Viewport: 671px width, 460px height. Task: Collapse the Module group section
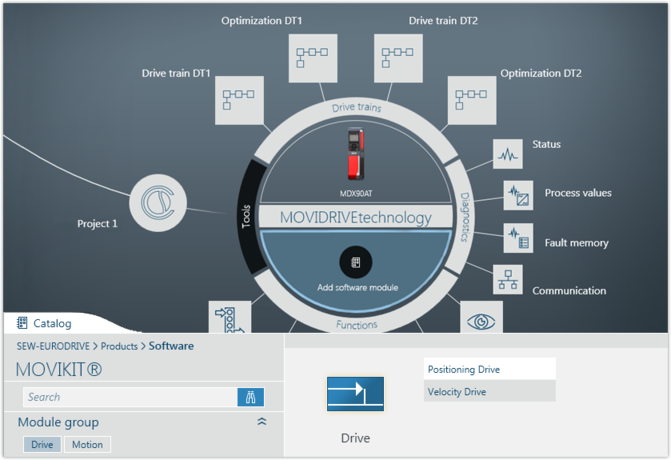tap(262, 422)
